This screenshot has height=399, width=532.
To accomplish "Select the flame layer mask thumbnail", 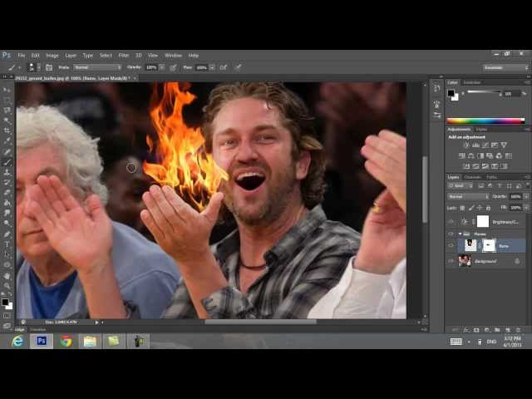I will pyautogui.click(x=489, y=246).
